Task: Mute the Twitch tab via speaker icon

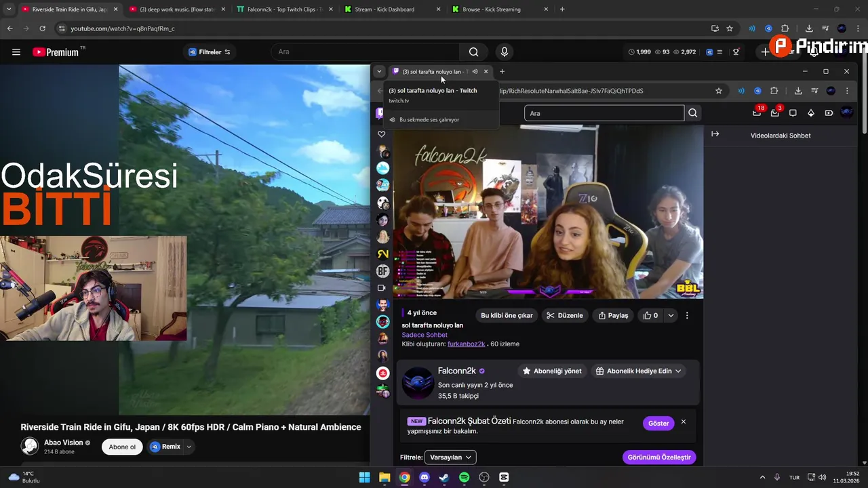Action: (475, 71)
